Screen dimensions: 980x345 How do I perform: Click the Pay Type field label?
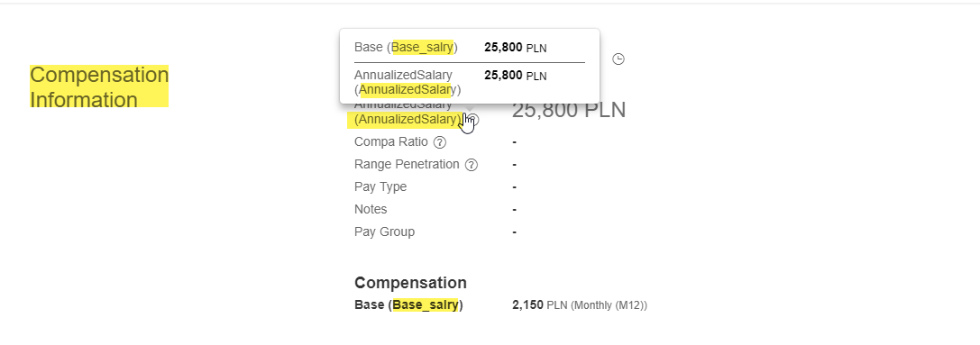tap(380, 186)
